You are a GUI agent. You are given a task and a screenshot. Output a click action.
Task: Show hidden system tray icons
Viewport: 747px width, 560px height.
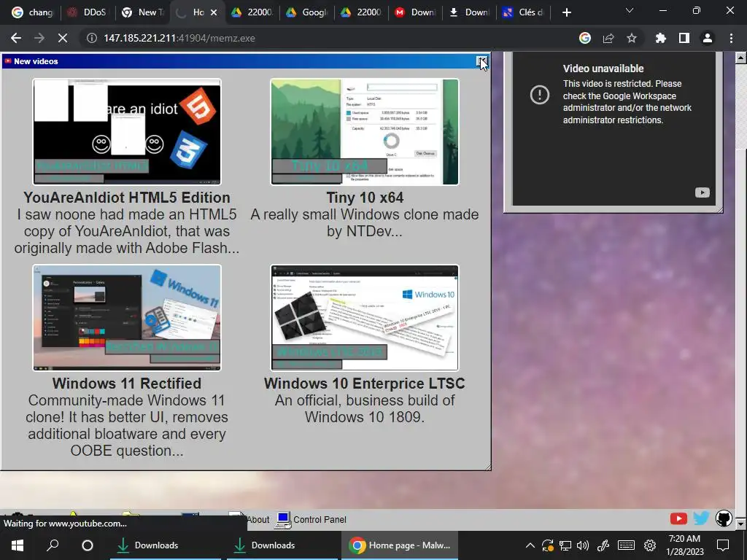pos(530,545)
